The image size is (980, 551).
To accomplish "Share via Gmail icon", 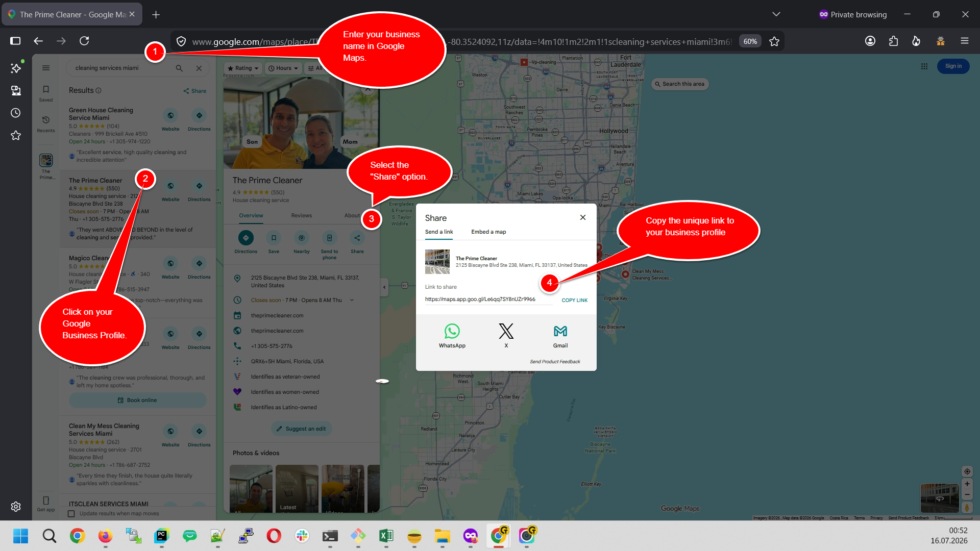I will (560, 332).
